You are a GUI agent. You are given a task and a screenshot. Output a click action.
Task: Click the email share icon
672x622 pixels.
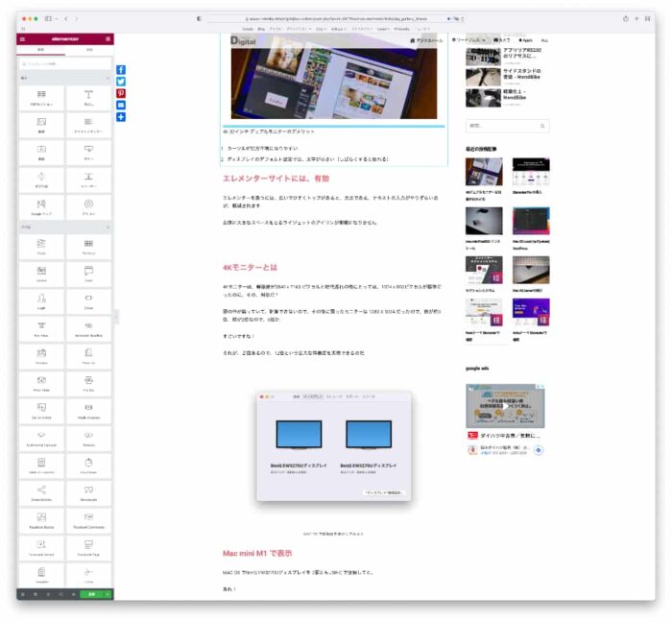click(121, 105)
